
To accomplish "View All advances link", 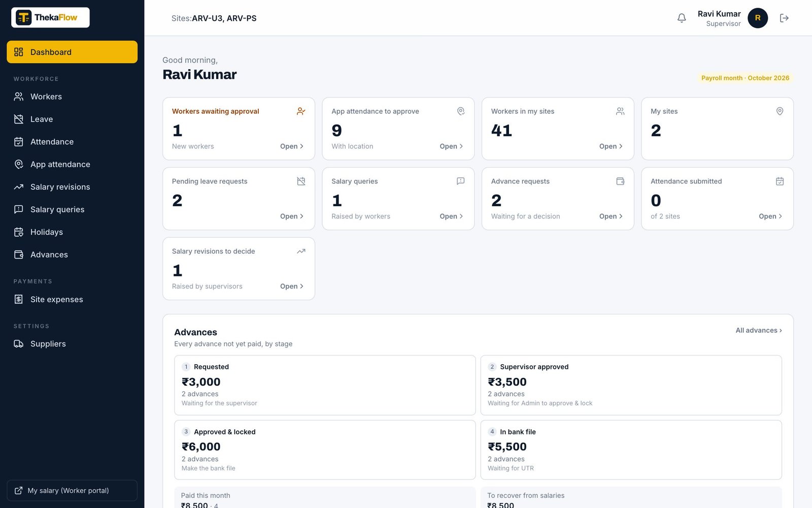I will point(759,330).
